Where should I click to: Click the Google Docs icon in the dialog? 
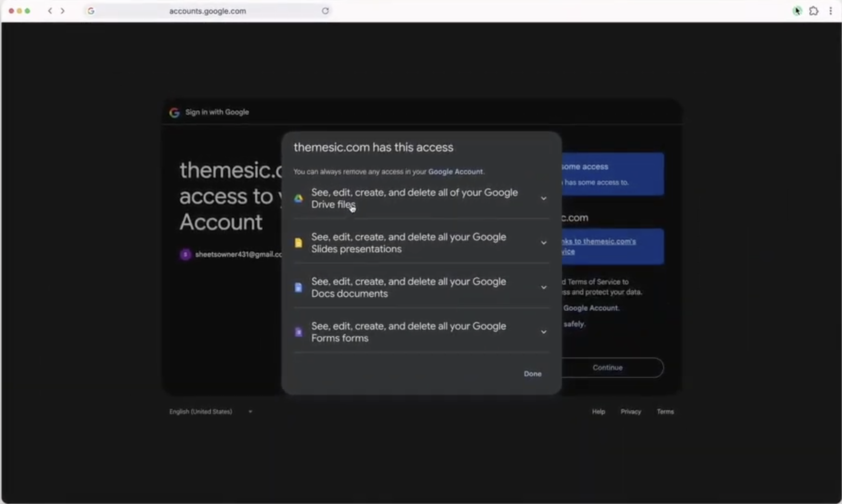coord(298,287)
